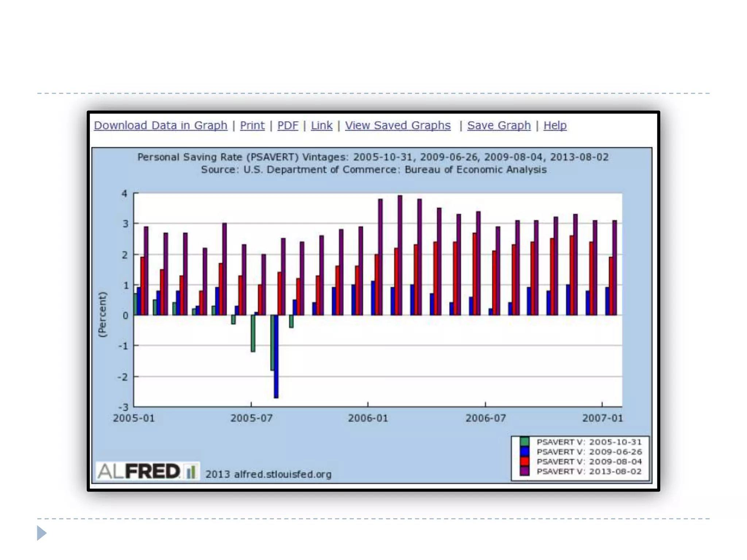
Task: Click red swatch for vintage 2009-08-04
Action: pyautogui.click(x=524, y=461)
